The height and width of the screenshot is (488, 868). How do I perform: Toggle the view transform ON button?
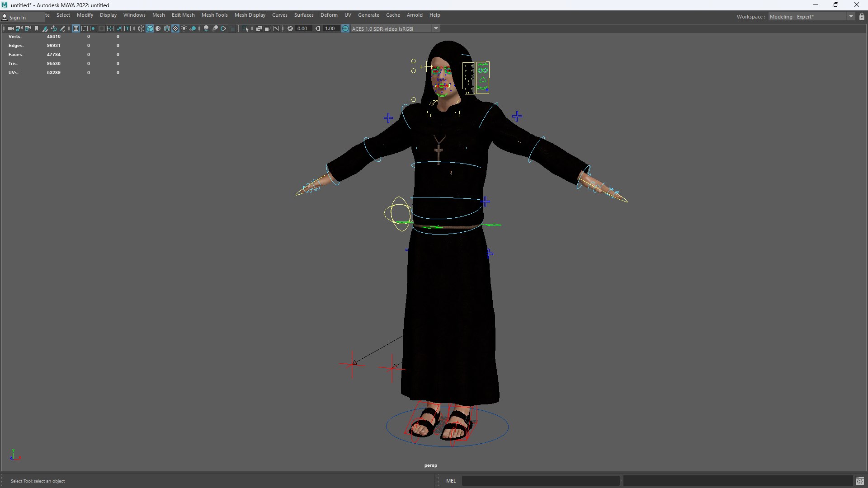point(345,28)
